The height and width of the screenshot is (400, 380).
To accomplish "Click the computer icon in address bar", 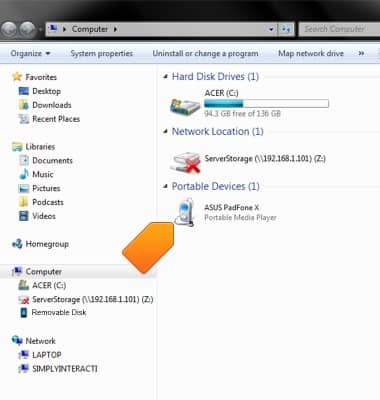I will [x=53, y=29].
